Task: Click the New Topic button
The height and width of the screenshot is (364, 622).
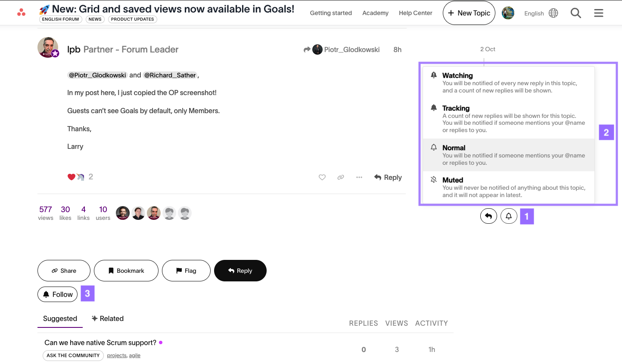Action: point(469,13)
